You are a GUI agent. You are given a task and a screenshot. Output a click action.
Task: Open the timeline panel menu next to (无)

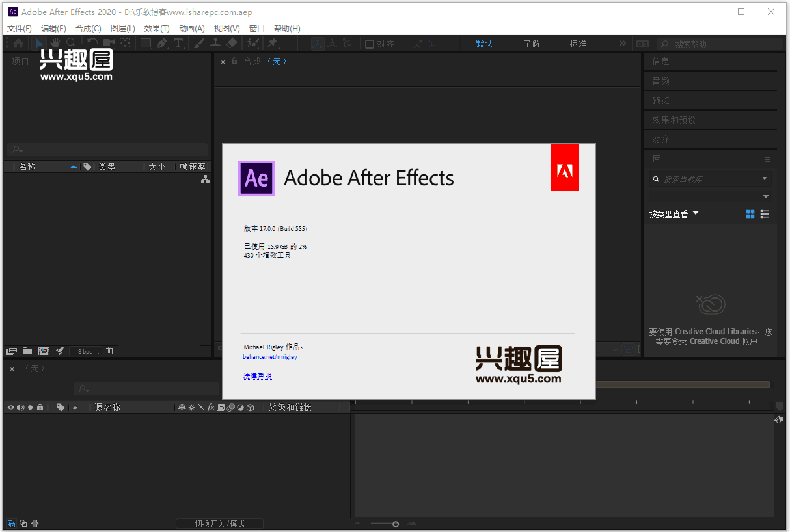click(x=53, y=369)
